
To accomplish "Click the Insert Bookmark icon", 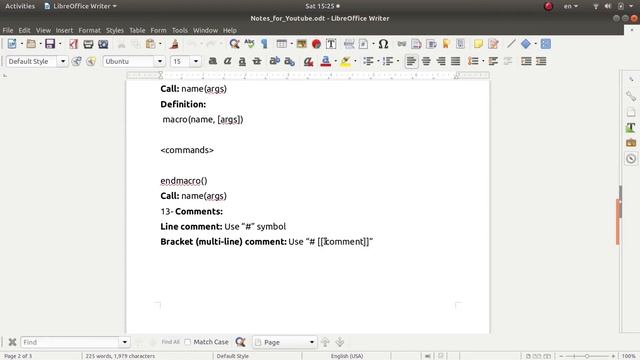I will [x=446, y=44].
